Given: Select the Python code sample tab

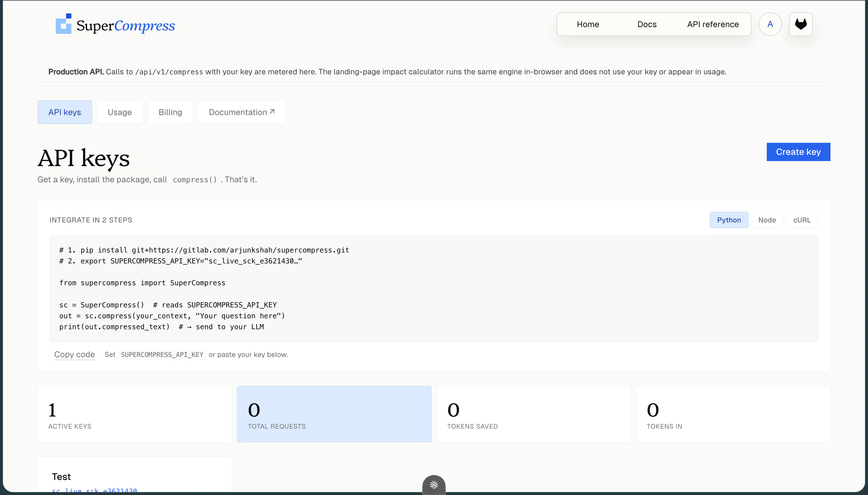Looking at the screenshot, I should coord(729,220).
